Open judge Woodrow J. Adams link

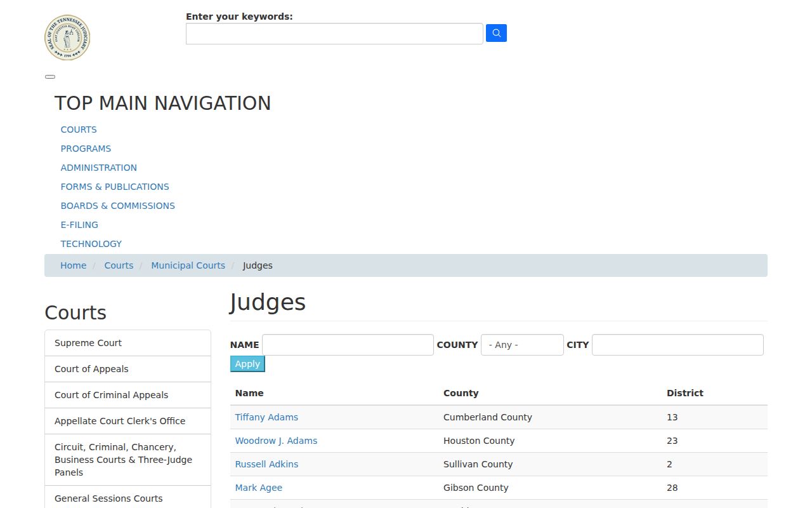pos(276,441)
